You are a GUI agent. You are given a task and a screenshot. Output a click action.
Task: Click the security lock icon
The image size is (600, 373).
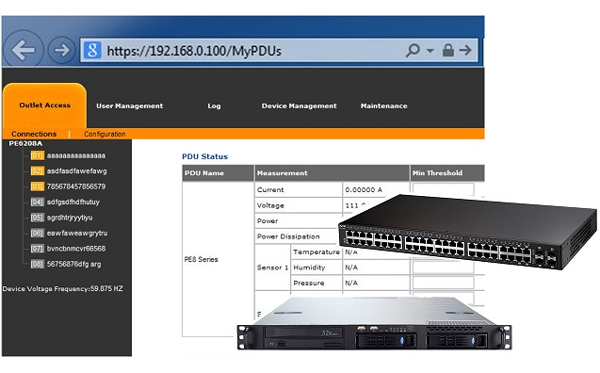click(448, 50)
